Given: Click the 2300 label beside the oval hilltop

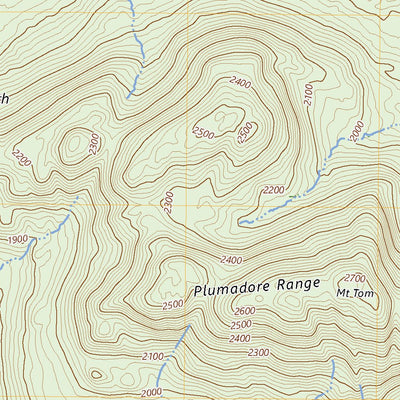Looking at the screenshot, I should (x=95, y=144).
